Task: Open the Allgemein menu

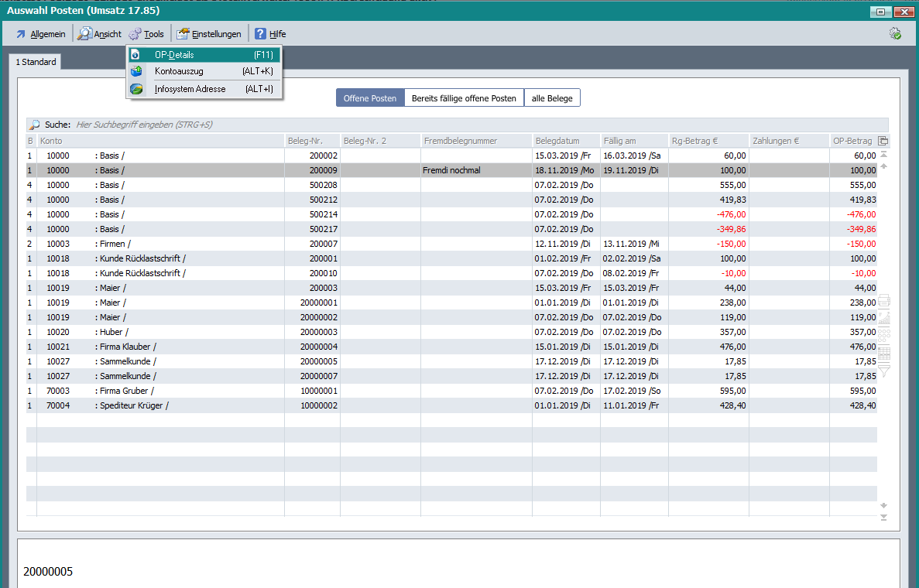Action: pyautogui.click(x=41, y=34)
